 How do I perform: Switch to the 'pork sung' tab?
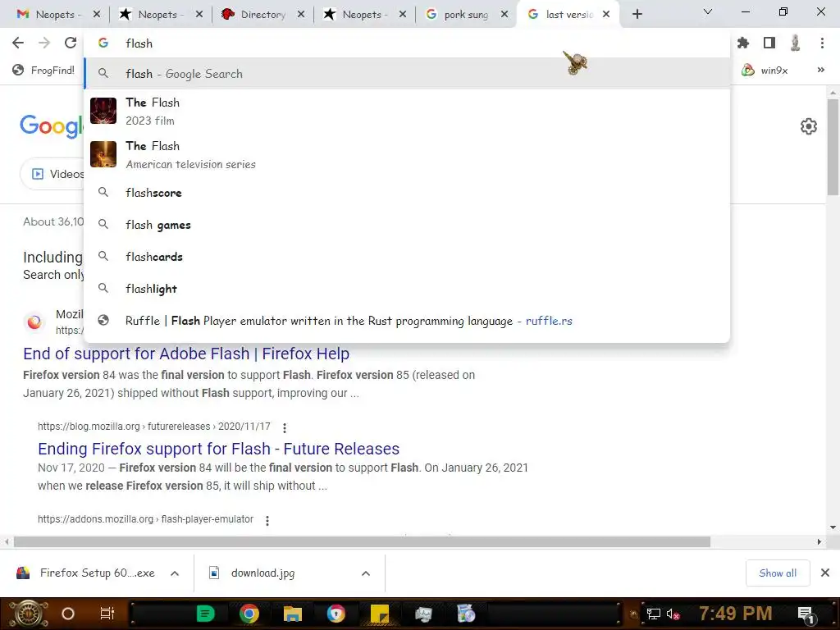pyautogui.click(x=466, y=15)
